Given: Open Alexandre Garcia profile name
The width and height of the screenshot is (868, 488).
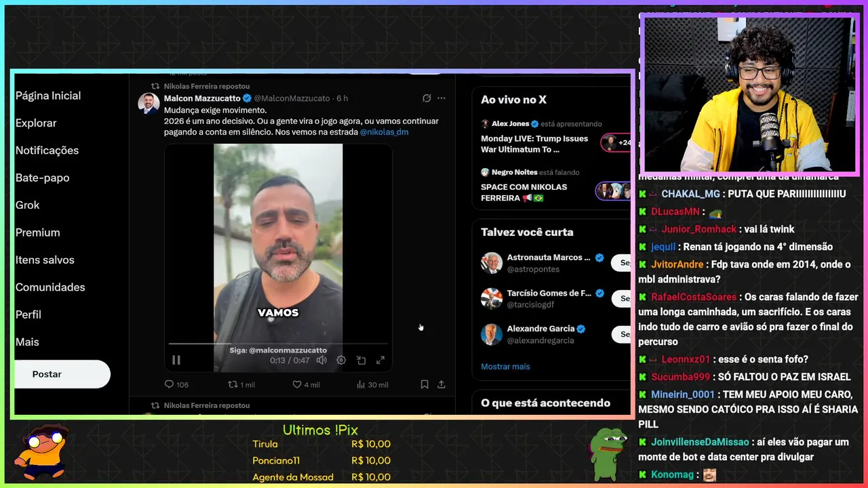Looking at the screenshot, I should coord(540,329).
